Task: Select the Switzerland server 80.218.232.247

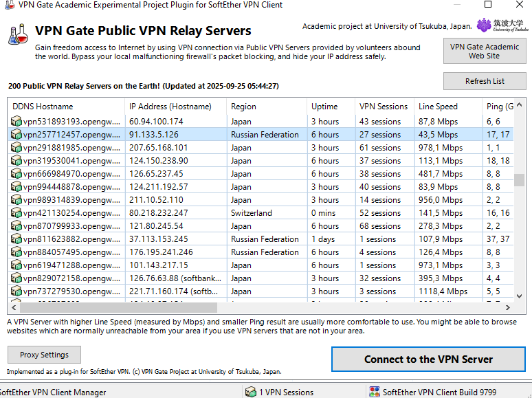Action: pos(158,213)
